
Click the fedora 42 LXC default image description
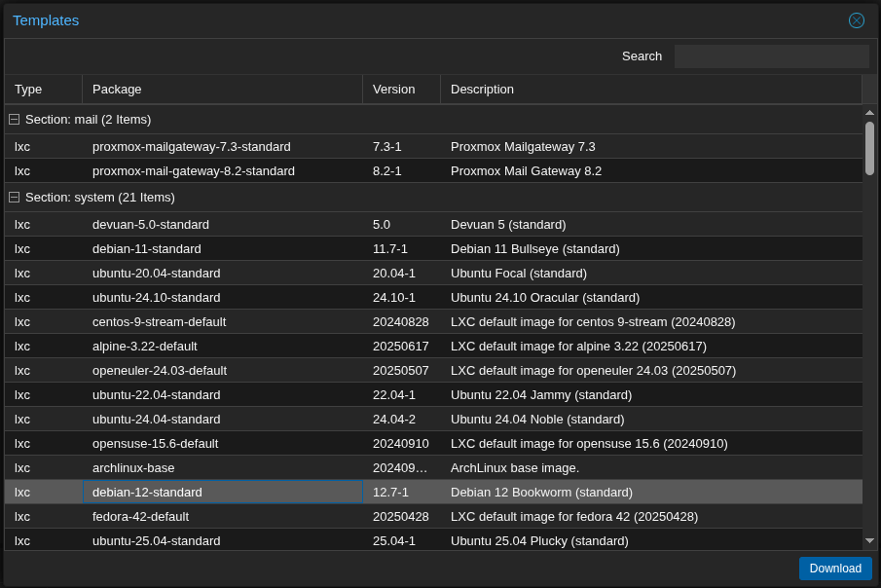tap(574, 517)
